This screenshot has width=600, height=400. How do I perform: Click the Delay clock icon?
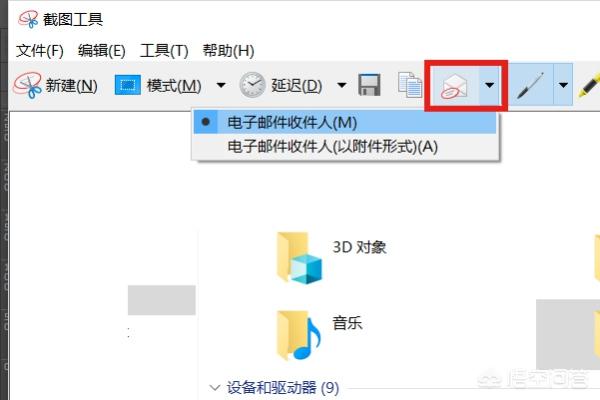252,85
